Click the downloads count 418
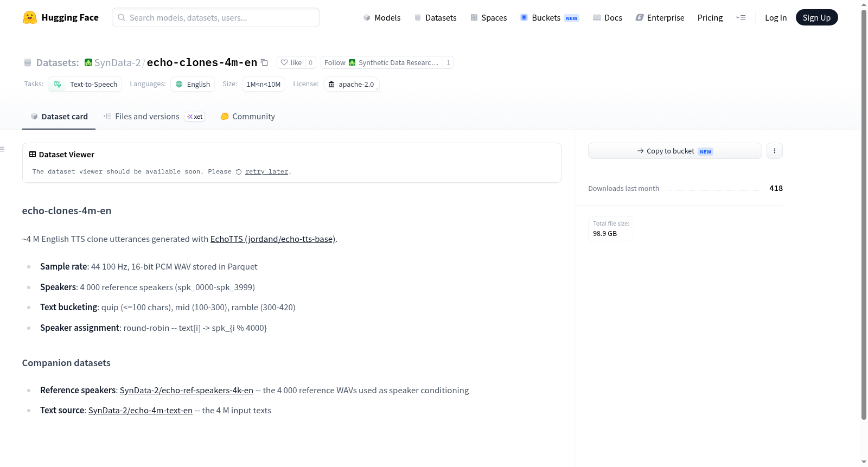Viewport: 868px width, 467px height. point(776,188)
